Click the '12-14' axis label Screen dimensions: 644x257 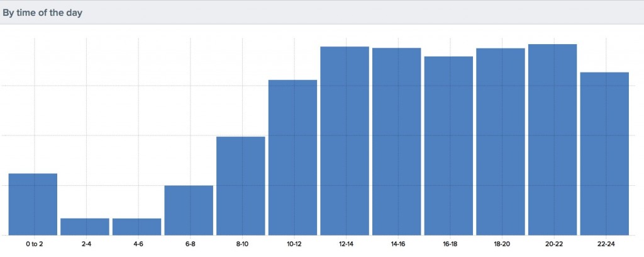pos(347,244)
